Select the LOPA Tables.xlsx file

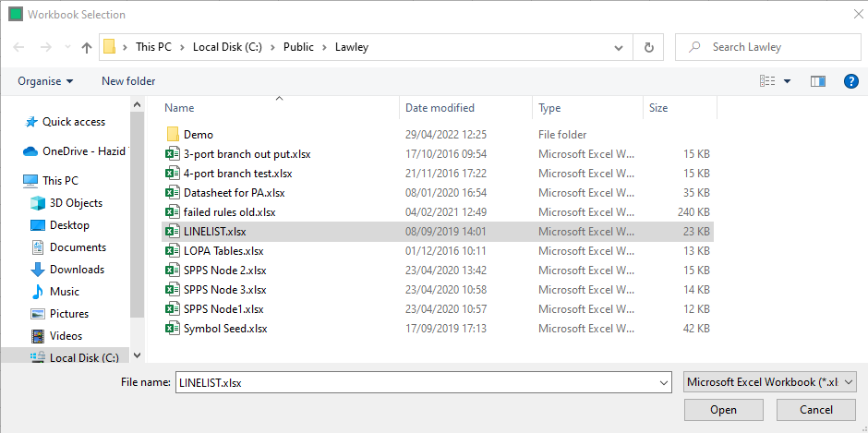click(223, 251)
